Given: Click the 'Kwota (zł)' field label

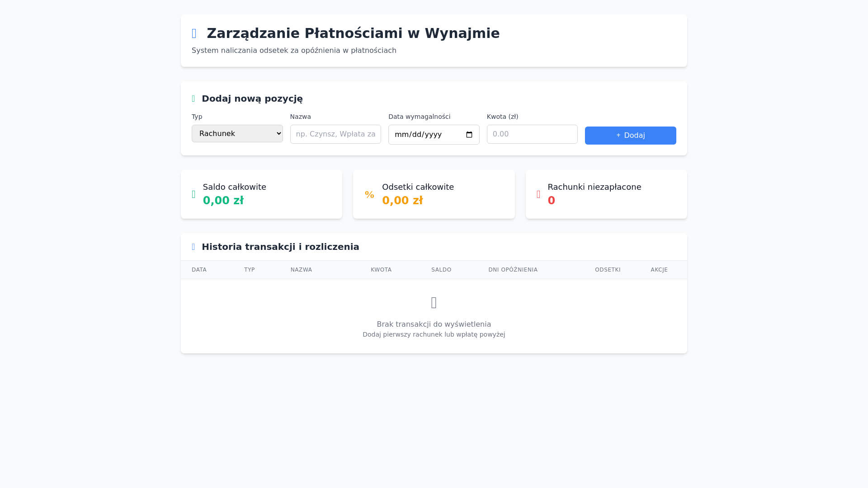Looking at the screenshot, I should click(502, 117).
